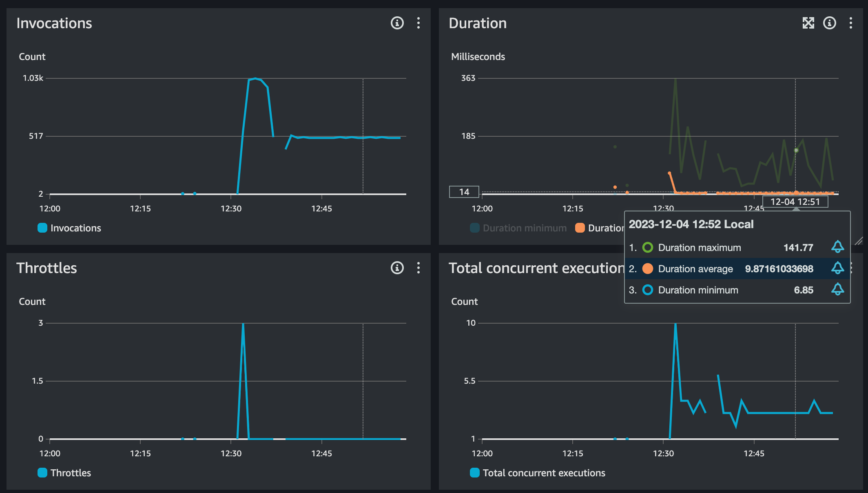Open the Duration widget three-dot menu

(x=850, y=23)
